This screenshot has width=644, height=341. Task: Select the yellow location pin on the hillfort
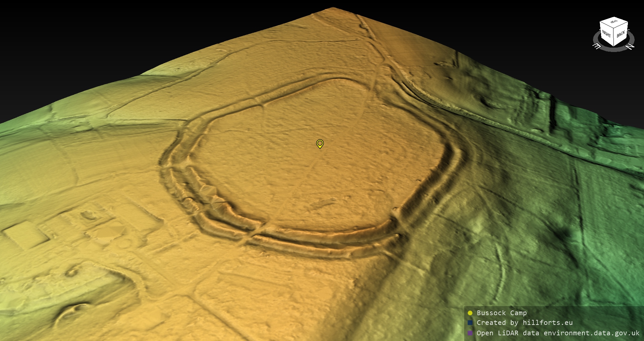point(320,144)
